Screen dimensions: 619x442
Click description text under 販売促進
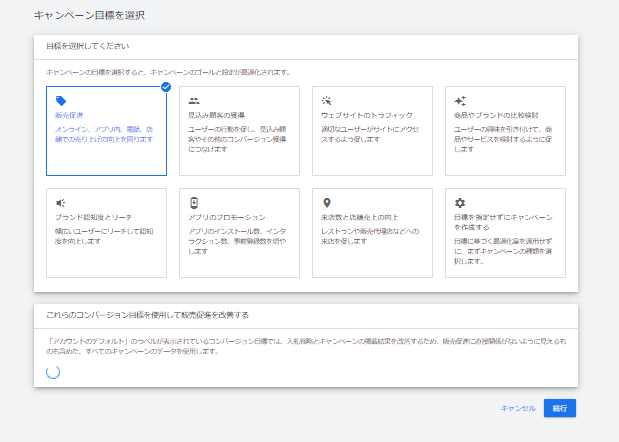104,134
